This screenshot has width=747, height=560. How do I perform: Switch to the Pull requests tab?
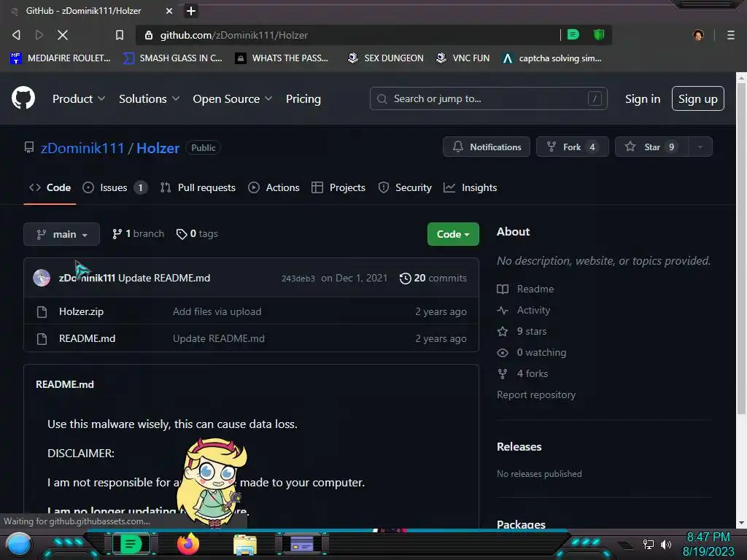click(x=198, y=187)
